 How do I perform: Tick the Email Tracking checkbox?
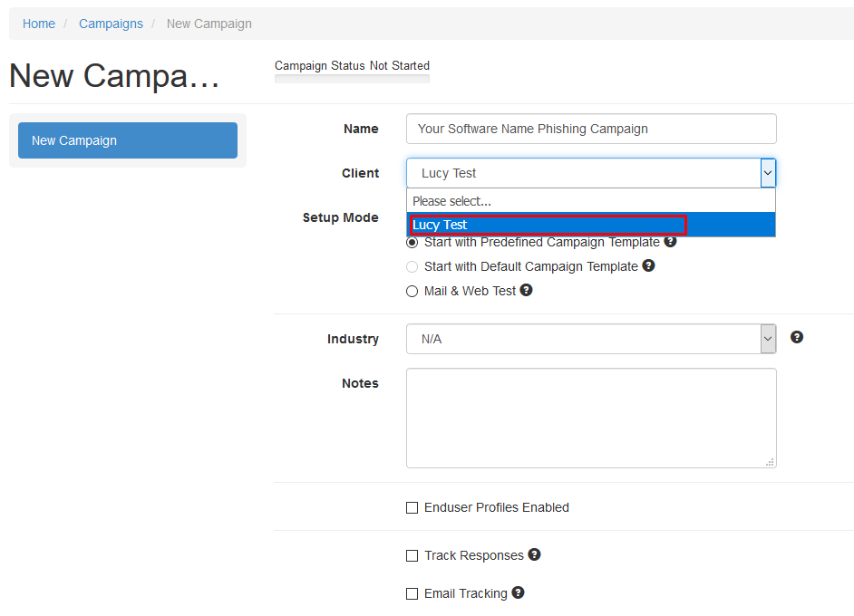[x=412, y=593]
